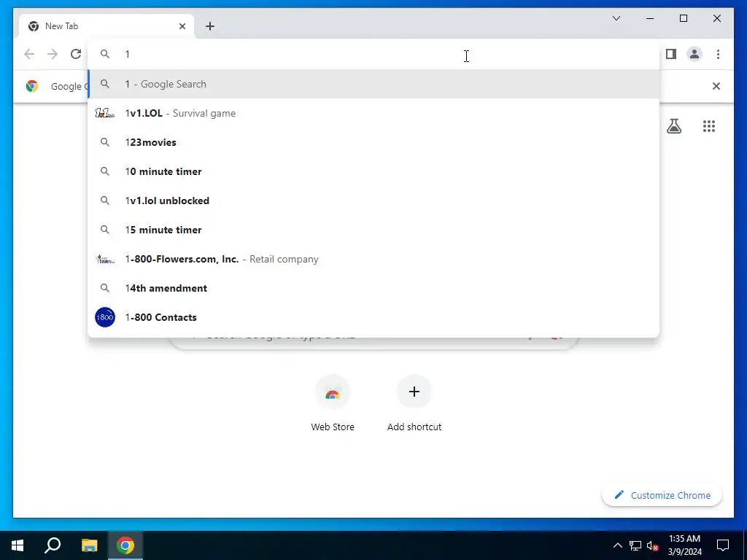
Task: Open Customize Chrome button
Action: point(662,495)
